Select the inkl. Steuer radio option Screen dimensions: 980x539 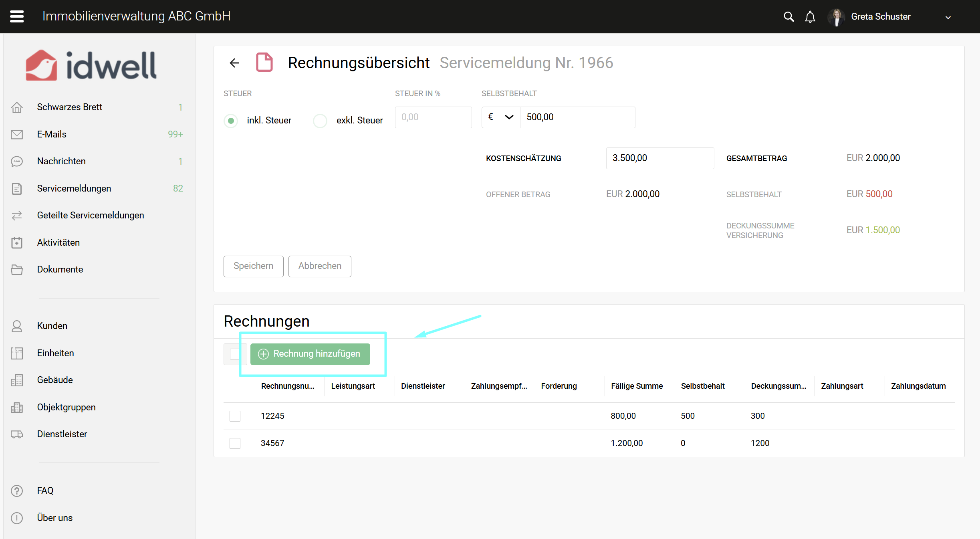click(x=231, y=121)
